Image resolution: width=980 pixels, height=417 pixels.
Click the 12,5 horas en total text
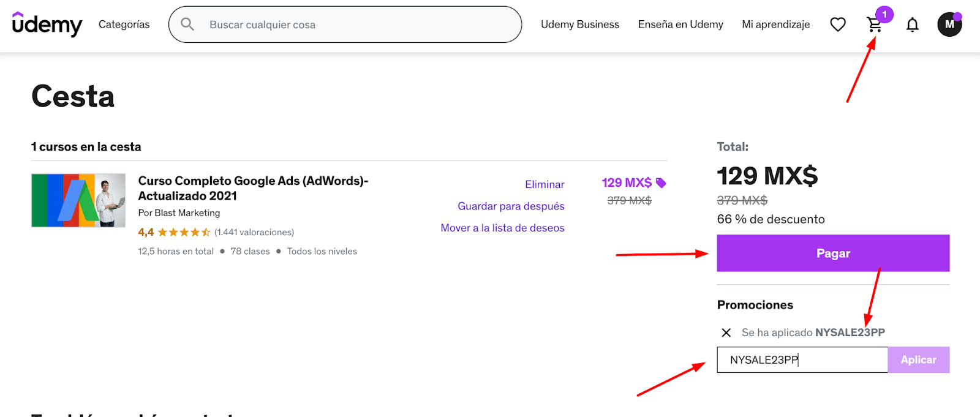176,251
